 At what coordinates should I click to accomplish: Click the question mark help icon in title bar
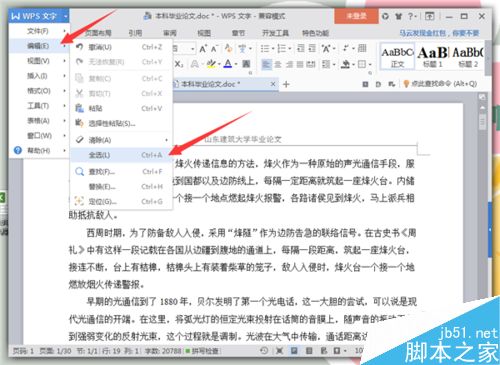pyautogui.click(x=411, y=16)
